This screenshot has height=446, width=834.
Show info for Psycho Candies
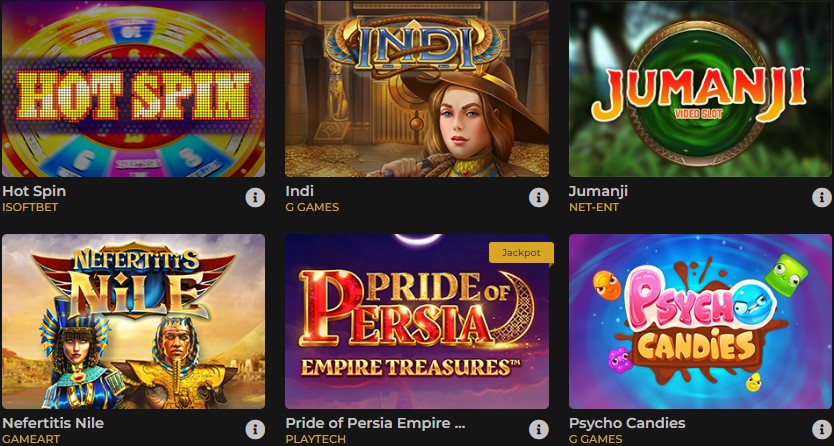pyautogui.click(x=822, y=429)
